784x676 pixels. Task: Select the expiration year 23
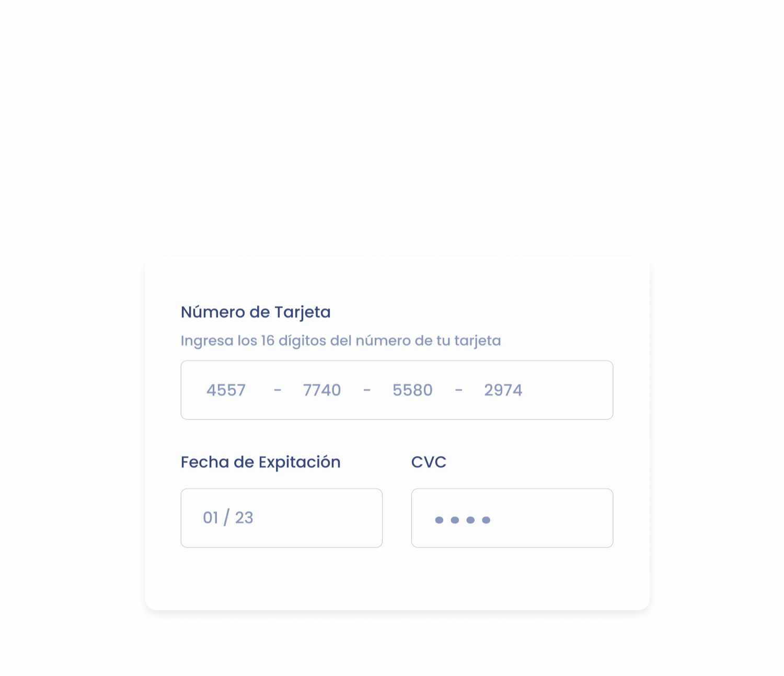(244, 518)
